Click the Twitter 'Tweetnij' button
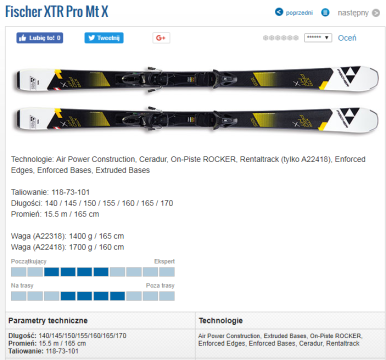 point(104,38)
